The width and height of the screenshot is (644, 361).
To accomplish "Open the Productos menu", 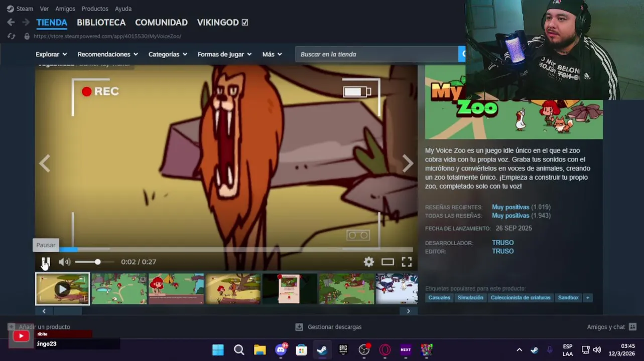I will (x=95, y=9).
